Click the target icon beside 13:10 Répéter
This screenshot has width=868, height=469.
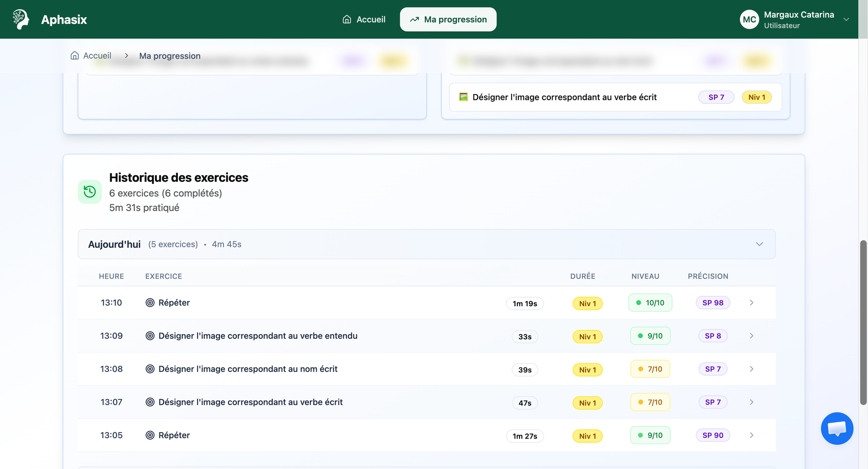click(150, 303)
